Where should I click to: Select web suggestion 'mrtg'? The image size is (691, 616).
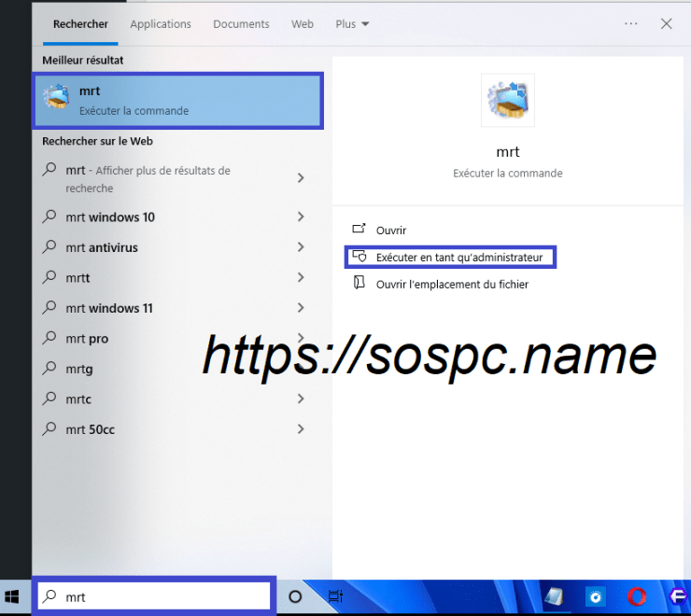point(79,370)
